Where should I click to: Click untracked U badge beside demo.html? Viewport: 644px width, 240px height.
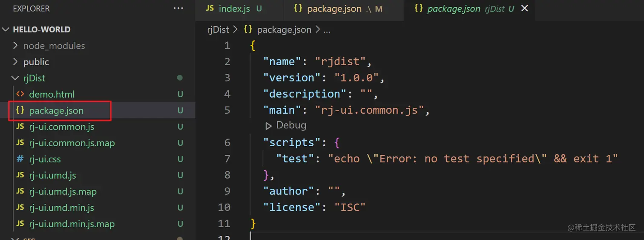pyautogui.click(x=180, y=94)
